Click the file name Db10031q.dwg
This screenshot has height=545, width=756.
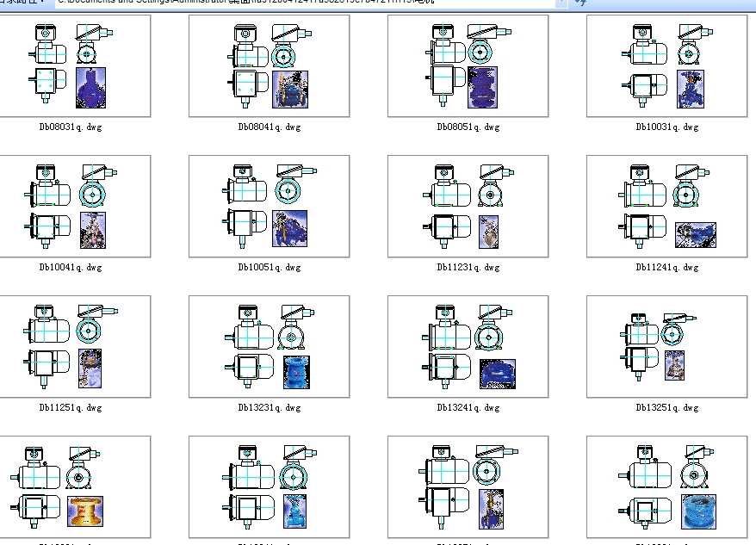667,127
